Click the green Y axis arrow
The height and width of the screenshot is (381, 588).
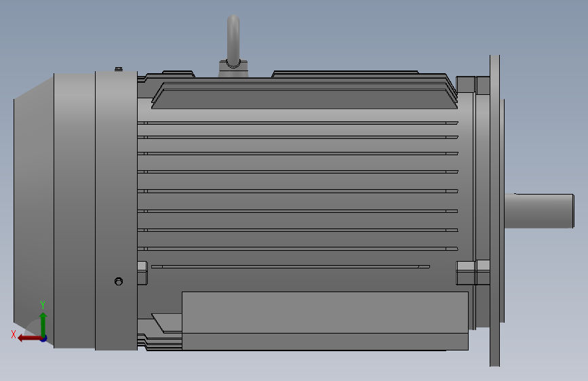click(43, 324)
